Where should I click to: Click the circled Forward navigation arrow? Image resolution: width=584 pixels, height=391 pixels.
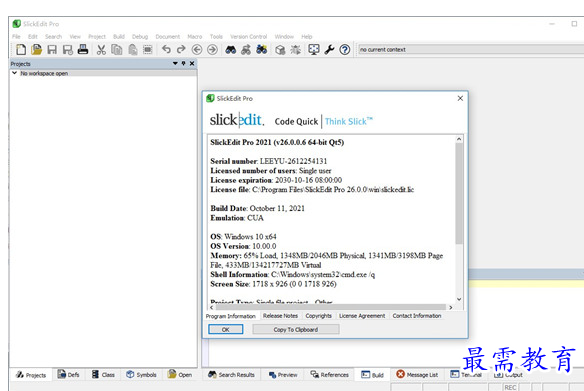pyautogui.click(x=212, y=49)
